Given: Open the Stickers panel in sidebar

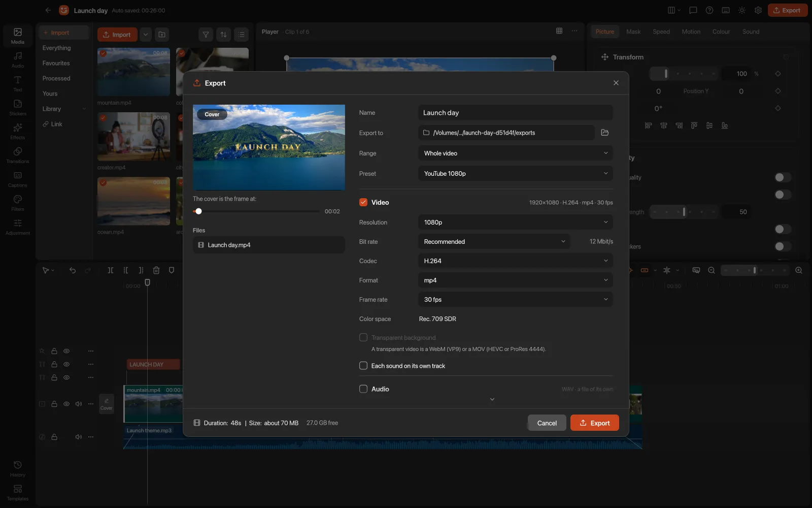Looking at the screenshot, I should [x=18, y=107].
